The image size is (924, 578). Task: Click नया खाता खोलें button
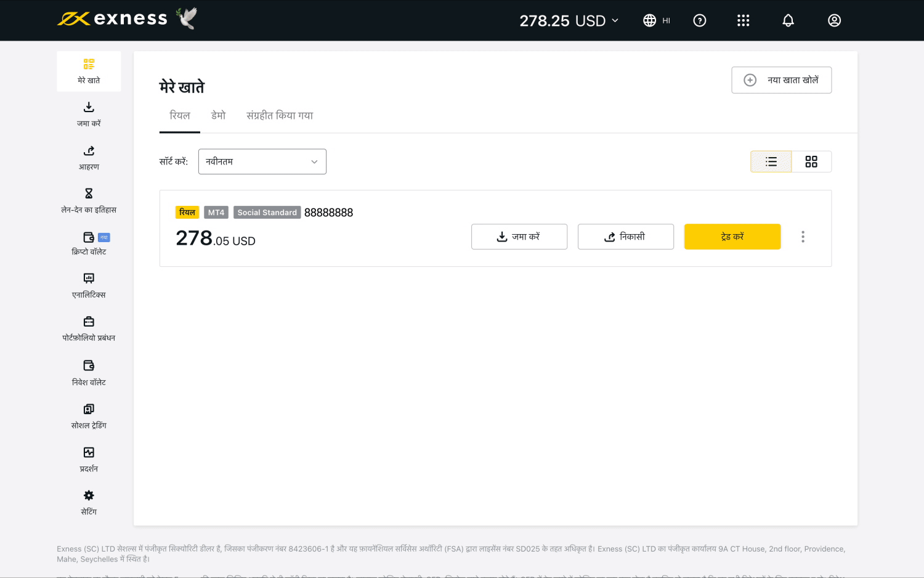tap(782, 80)
